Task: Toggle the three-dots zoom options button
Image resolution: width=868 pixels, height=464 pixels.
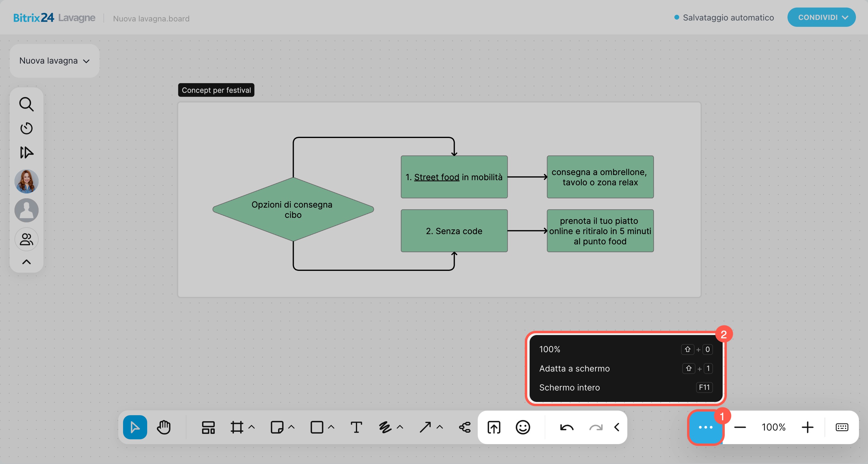Action: [705, 427]
